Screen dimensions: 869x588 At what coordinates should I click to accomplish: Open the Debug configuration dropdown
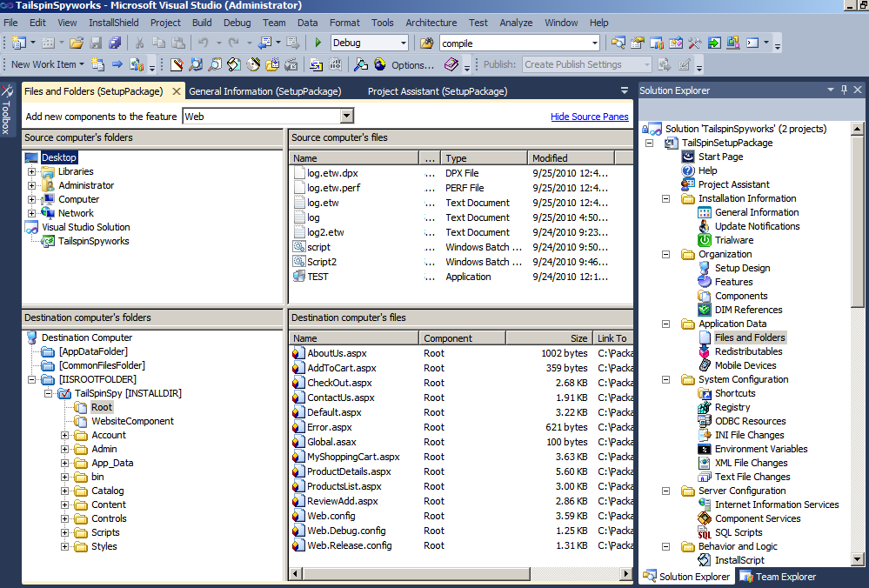(403, 43)
